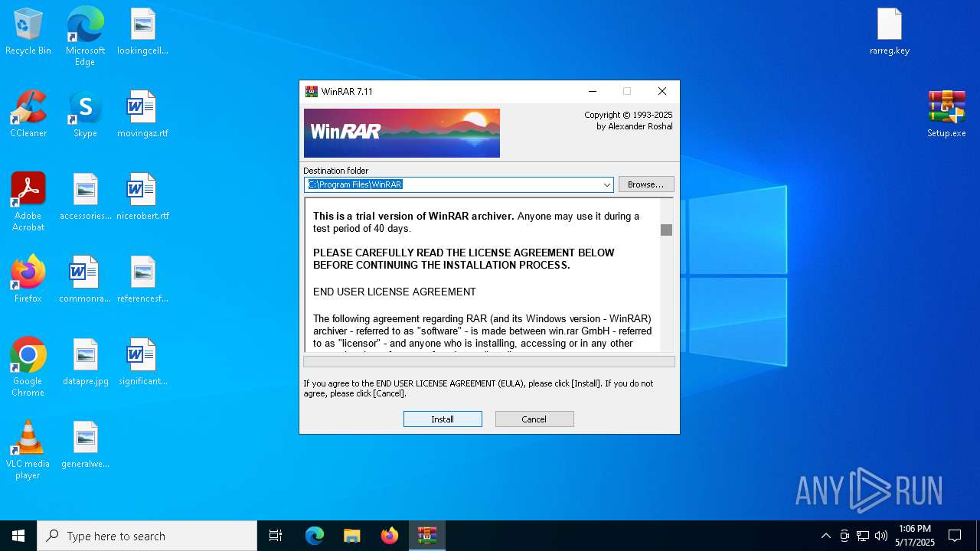Click the 'Copyright © 1993-2025' text
The height and width of the screenshot is (551, 980).
629,115
